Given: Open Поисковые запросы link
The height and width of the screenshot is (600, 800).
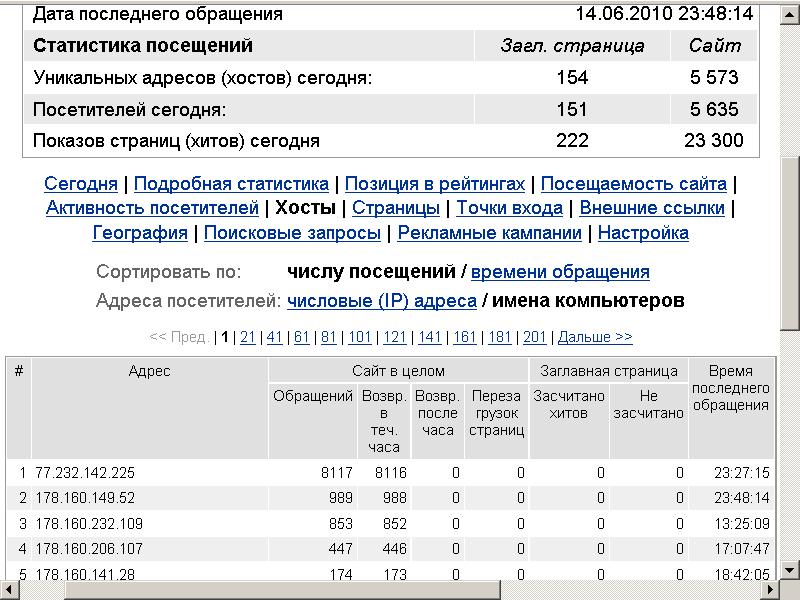Looking at the screenshot, I should pos(292,233).
